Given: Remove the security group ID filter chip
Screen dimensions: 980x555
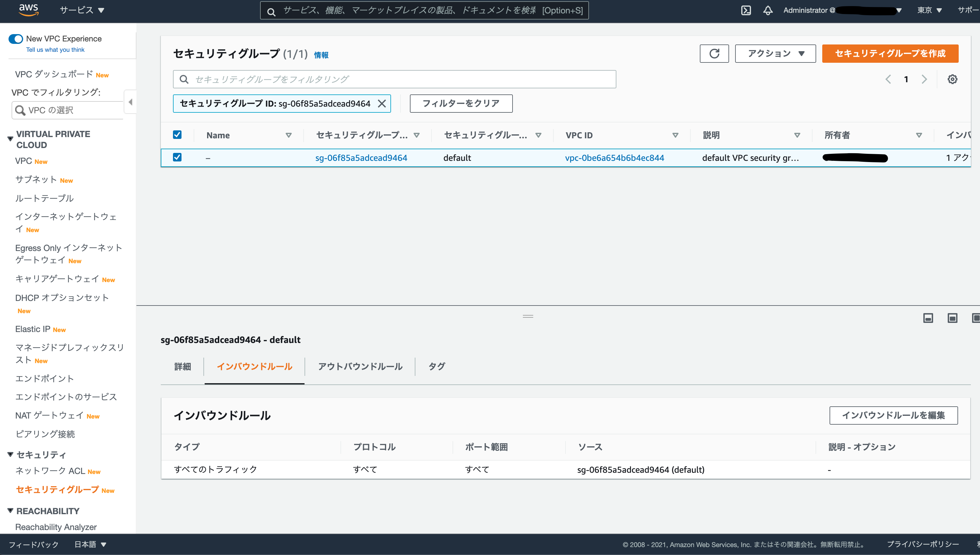Looking at the screenshot, I should click(x=382, y=104).
